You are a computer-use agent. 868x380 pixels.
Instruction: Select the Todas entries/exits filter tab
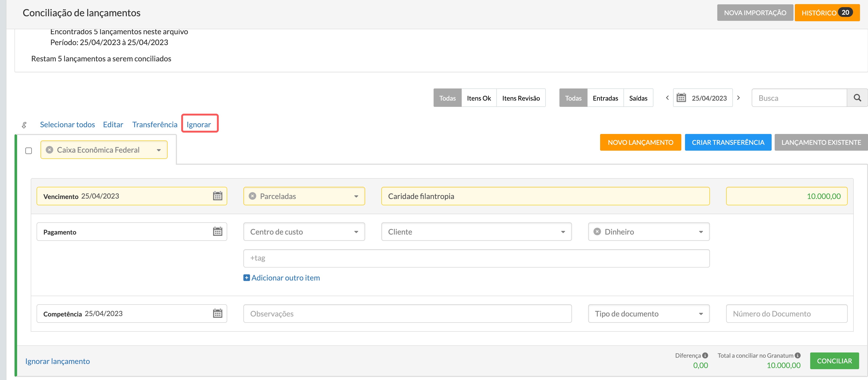coord(573,98)
